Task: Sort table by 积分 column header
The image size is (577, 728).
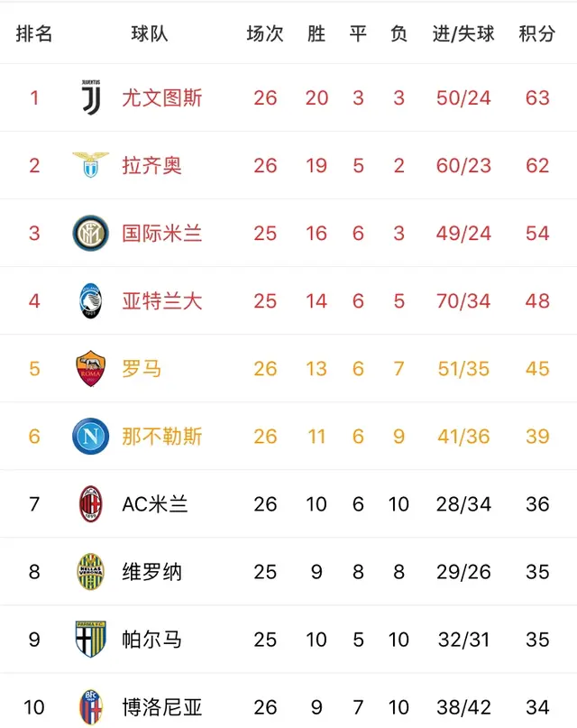Action: coord(537,34)
